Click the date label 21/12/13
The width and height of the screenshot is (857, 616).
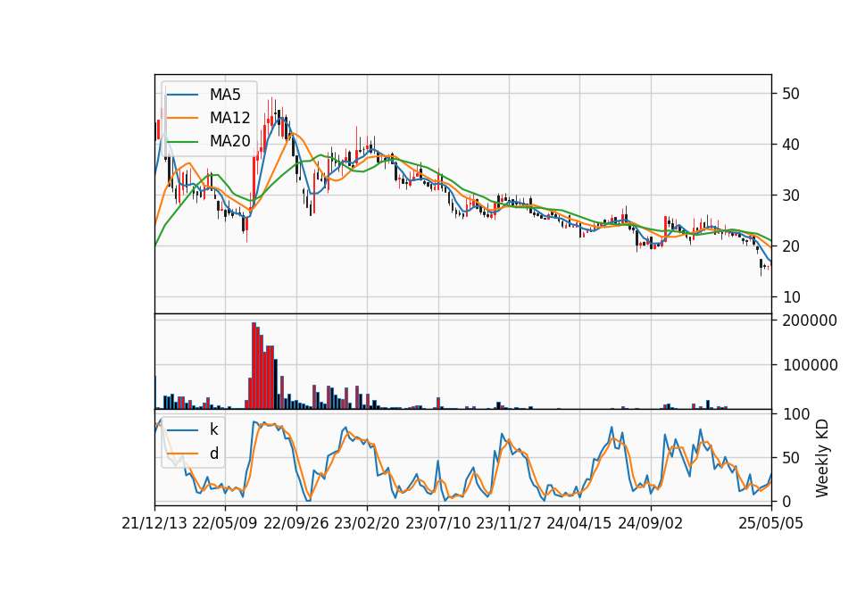(154, 523)
